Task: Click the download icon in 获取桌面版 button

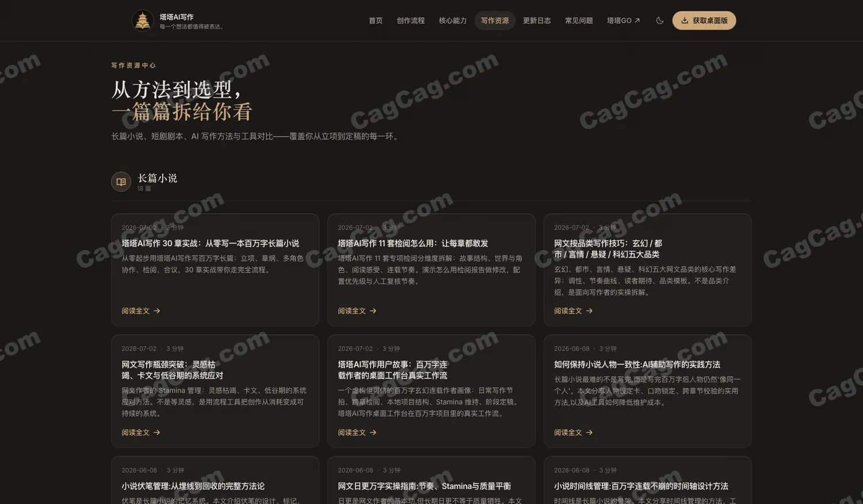Action: pyautogui.click(x=685, y=21)
